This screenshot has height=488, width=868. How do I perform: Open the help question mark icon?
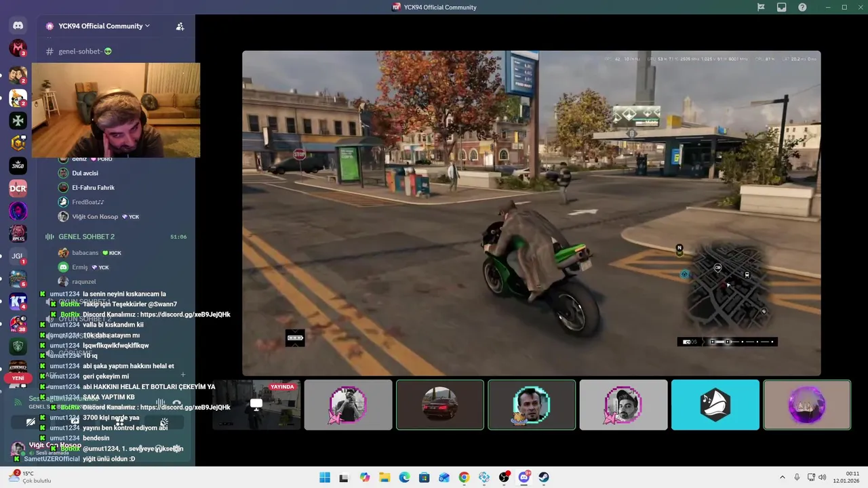[x=802, y=7]
